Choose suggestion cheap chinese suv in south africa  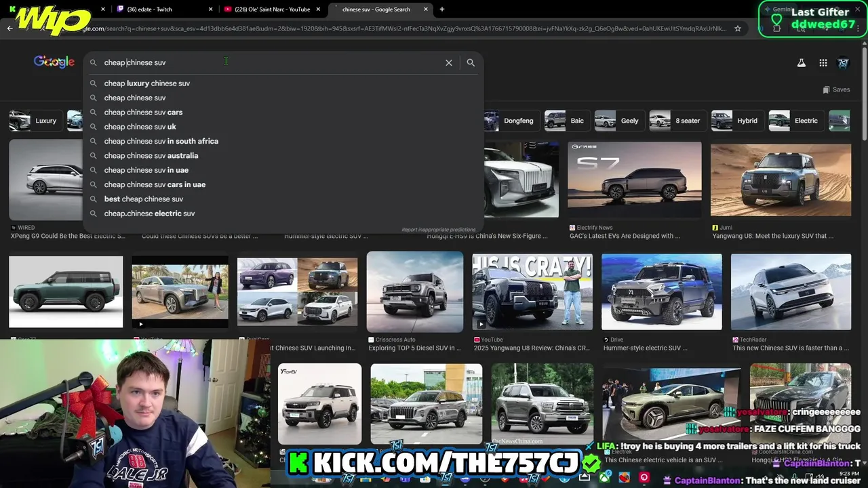coord(283,141)
